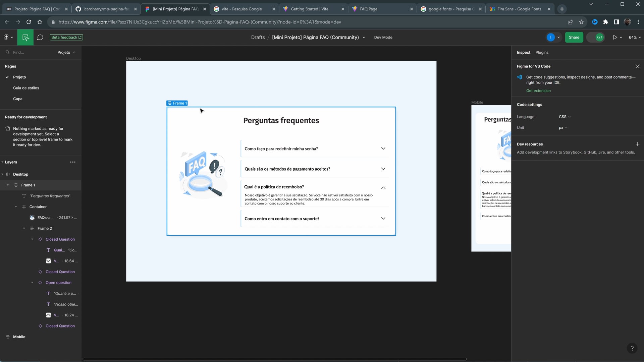Close the Figma for VS Code banner
644x362 pixels.
[x=637, y=66]
